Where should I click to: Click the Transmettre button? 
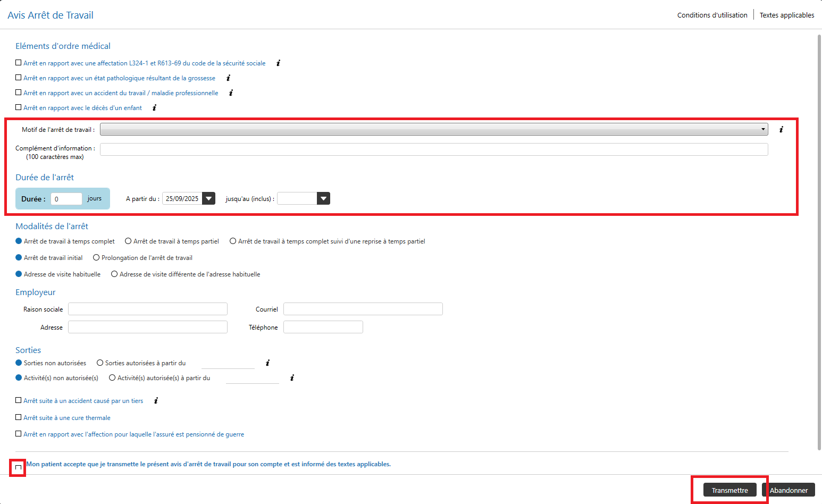coord(729,490)
